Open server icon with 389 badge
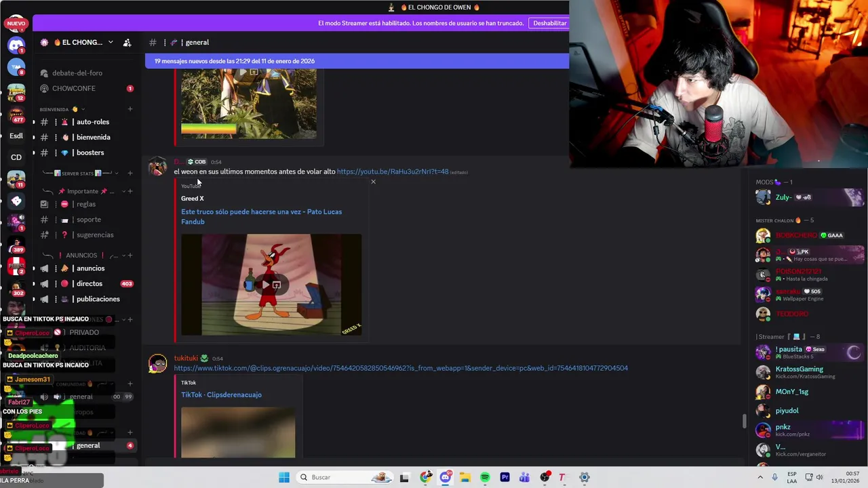Image resolution: width=868 pixels, height=488 pixels. coord(16,244)
